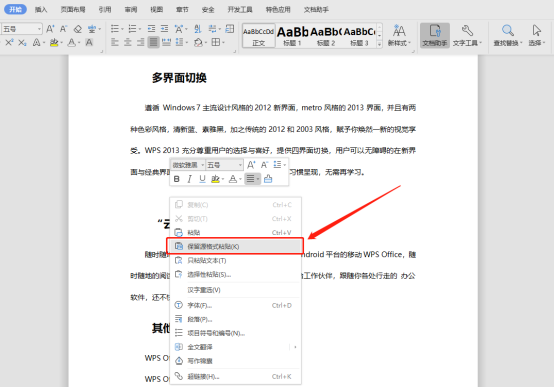Open the ribbon font size 五号 dropdown
The image size is (554, 387).
pos(40,29)
